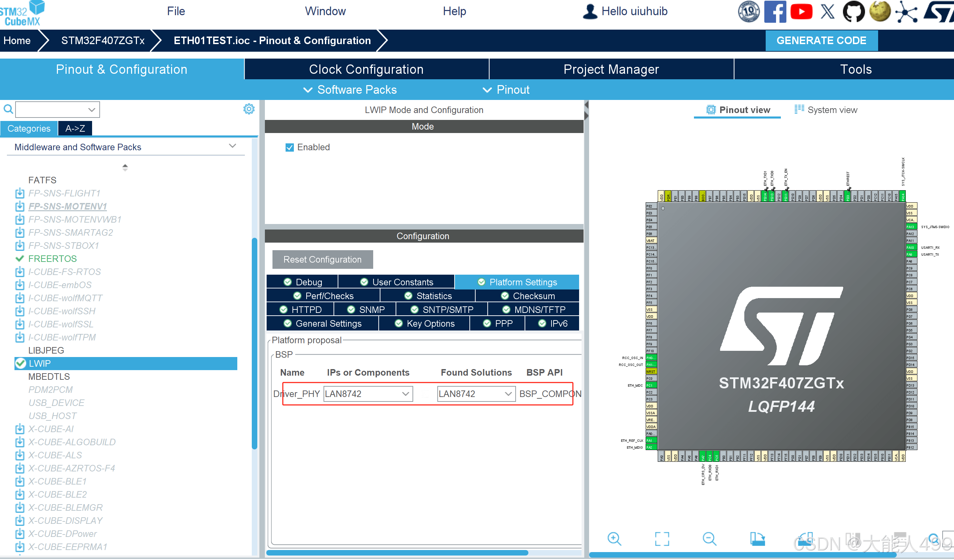Image resolution: width=954 pixels, height=560 pixels.
Task: Open the SNMP tab
Action: pyautogui.click(x=365, y=310)
